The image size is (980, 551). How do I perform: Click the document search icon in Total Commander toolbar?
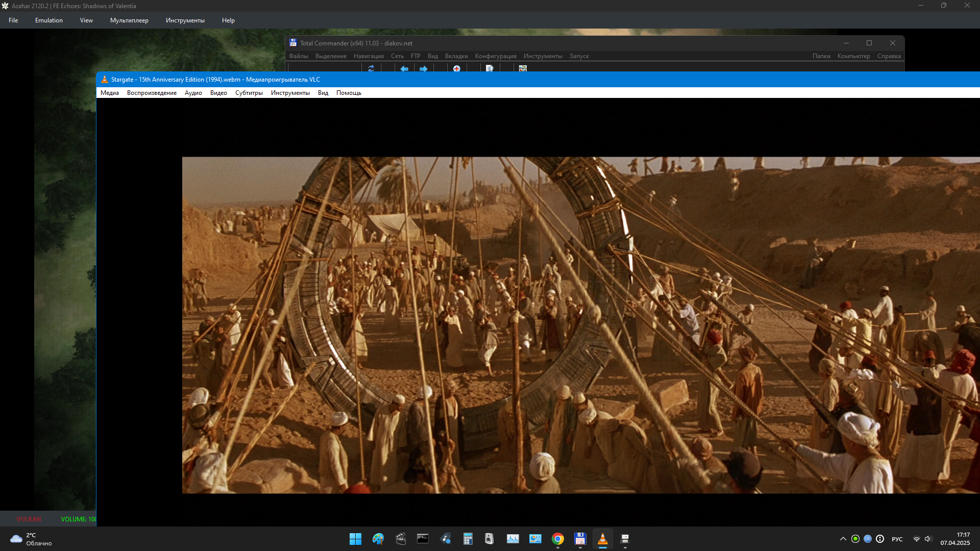[x=489, y=68]
